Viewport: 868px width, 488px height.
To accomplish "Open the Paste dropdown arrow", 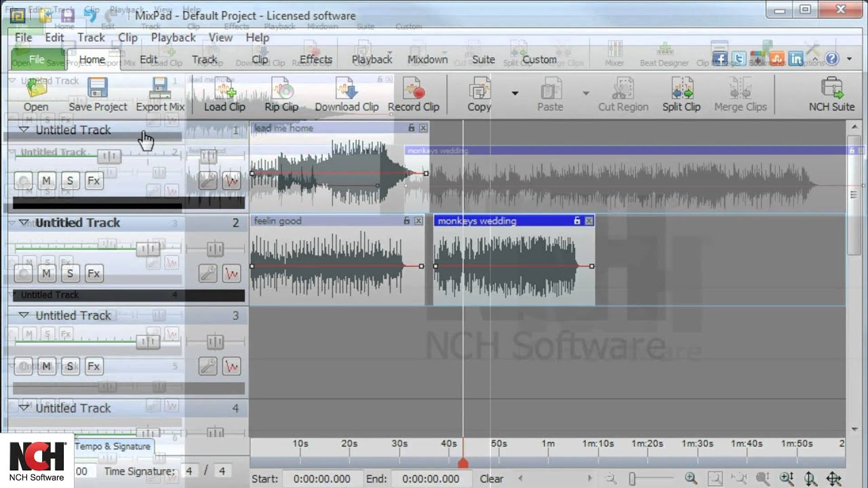I will 586,94.
